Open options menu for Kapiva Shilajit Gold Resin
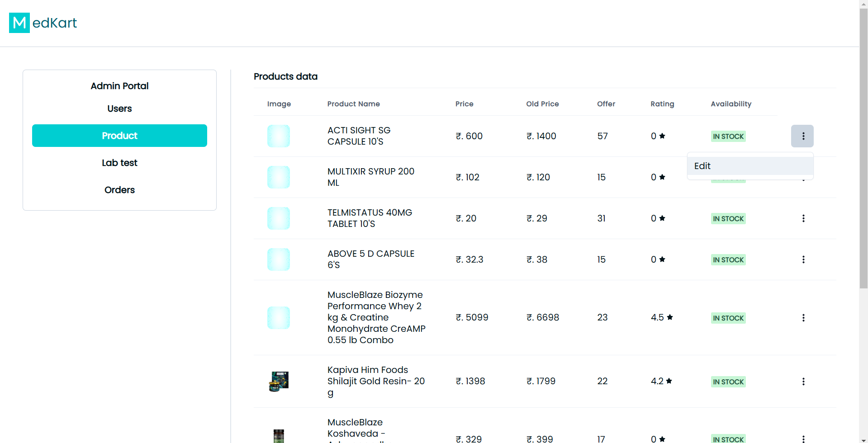Image resolution: width=868 pixels, height=443 pixels. pos(803,382)
